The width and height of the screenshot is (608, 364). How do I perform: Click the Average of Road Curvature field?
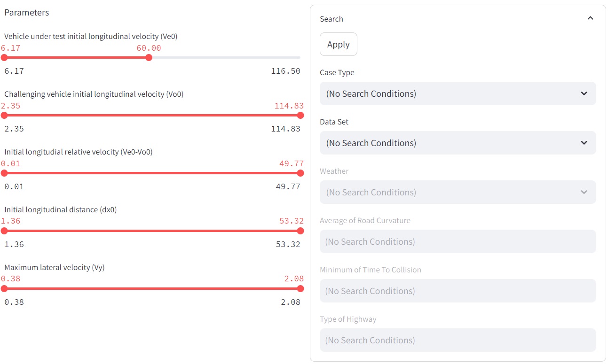(x=457, y=241)
